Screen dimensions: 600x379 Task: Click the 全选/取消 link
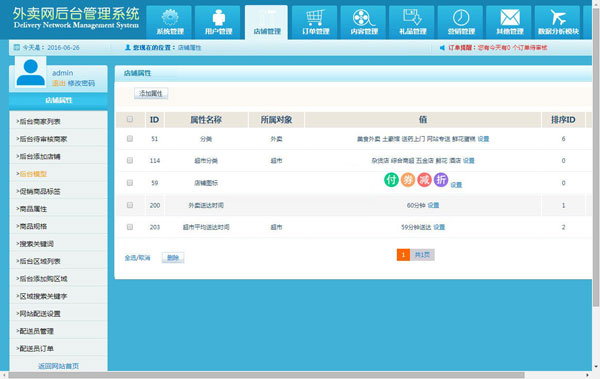[137, 258]
